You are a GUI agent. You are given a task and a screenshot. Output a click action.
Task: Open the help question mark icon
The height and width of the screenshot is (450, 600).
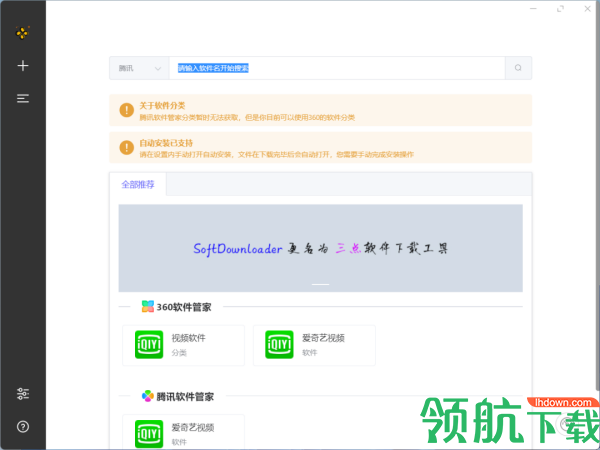[x=23, y=426]
